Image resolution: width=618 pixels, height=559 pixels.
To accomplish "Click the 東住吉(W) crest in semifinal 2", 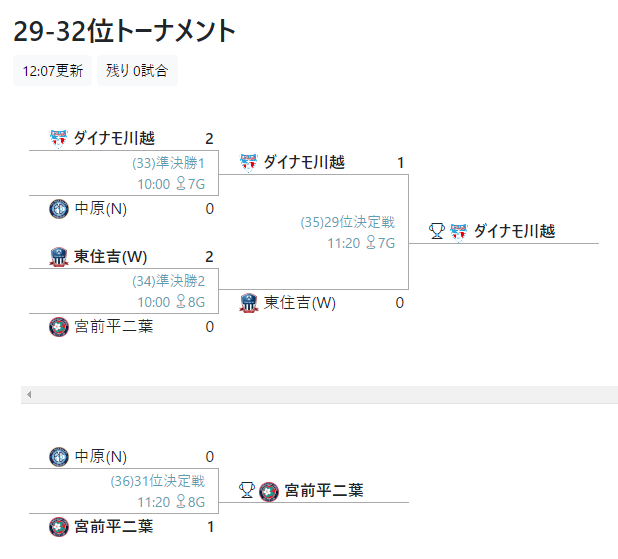I will click(x=58, y=256).
